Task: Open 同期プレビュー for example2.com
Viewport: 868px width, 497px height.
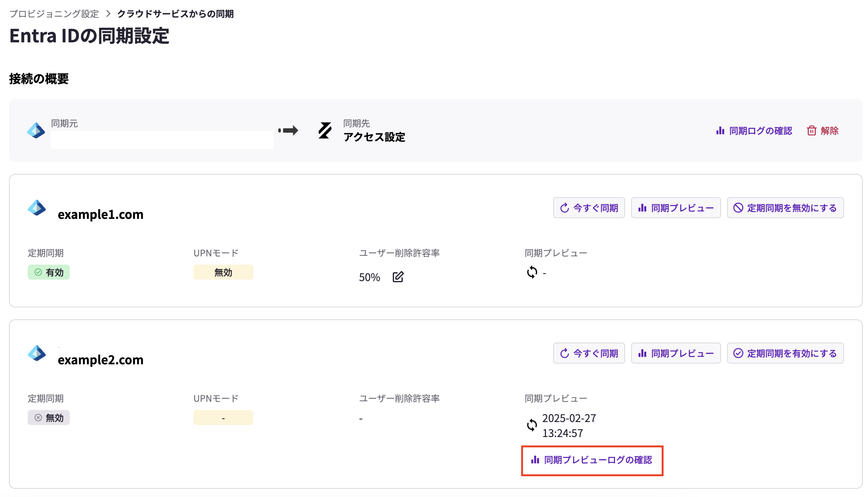Action: click(x=676, y=353)
